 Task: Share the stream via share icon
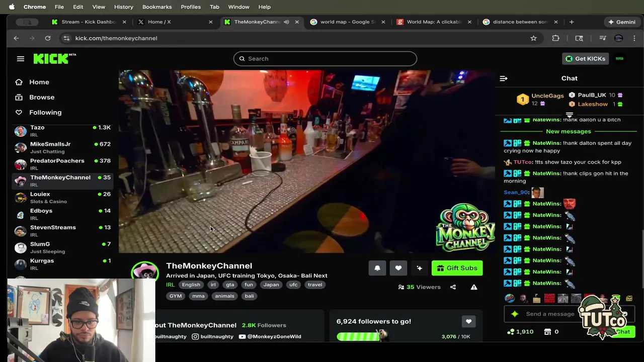tap(453, 287)
